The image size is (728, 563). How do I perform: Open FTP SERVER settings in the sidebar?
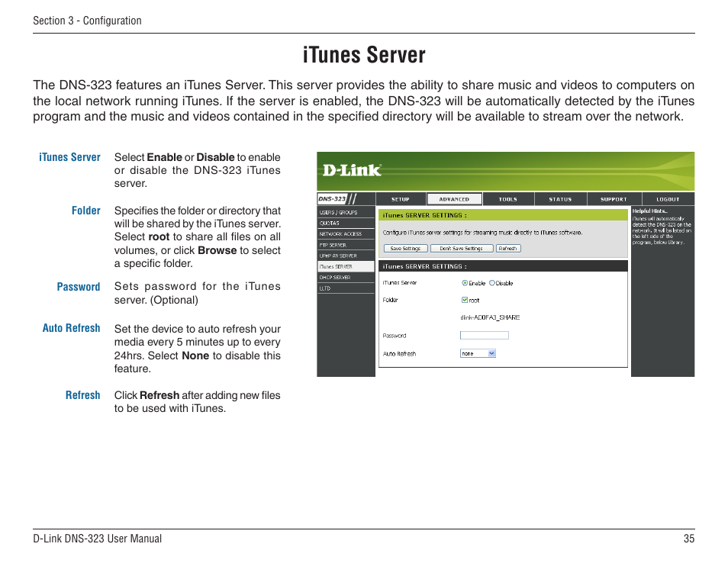click(346, 245)
